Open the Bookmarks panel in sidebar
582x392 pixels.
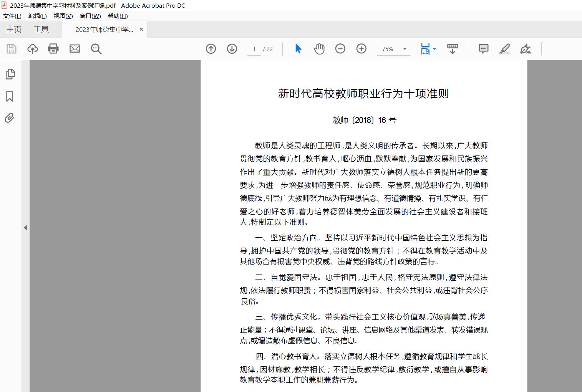point(10,96)
